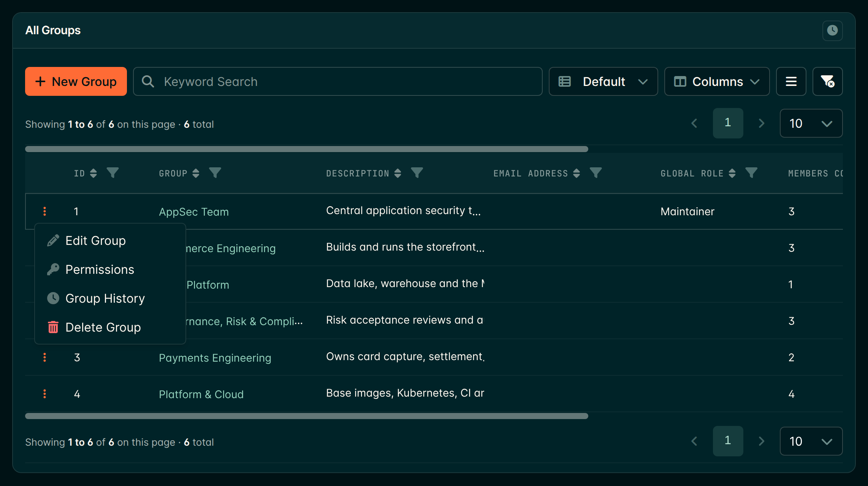
Task: Toggle the AppSec Team row actions menu
Action: coord(45,211)
